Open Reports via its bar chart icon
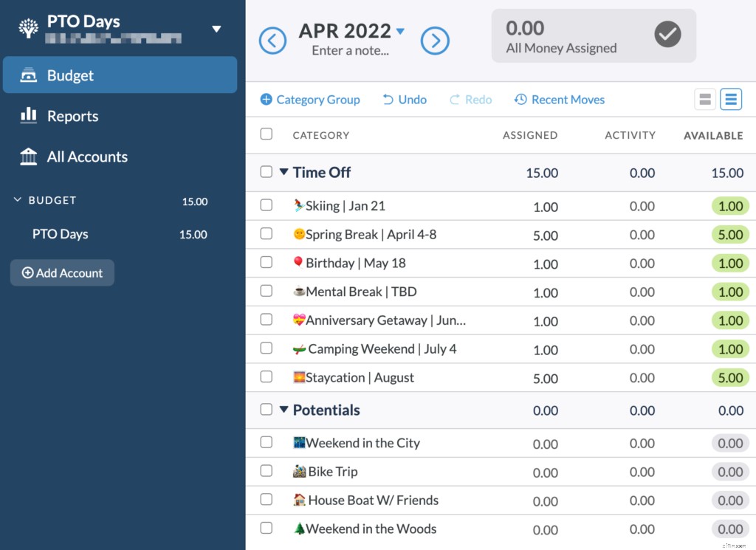Screen dimensions: 756x550 [x=30, y=115]
